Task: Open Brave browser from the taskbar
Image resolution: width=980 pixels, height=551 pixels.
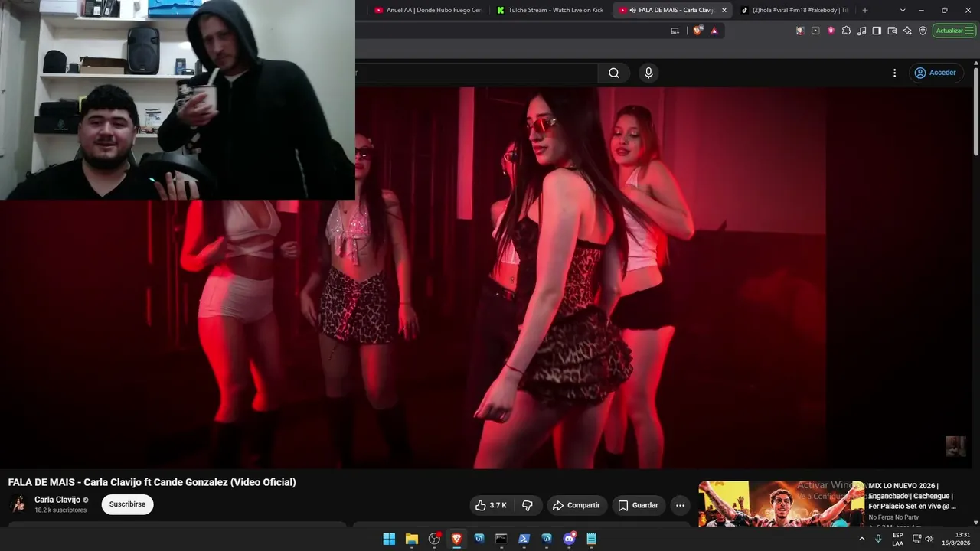Action: (x=457, y=539)
